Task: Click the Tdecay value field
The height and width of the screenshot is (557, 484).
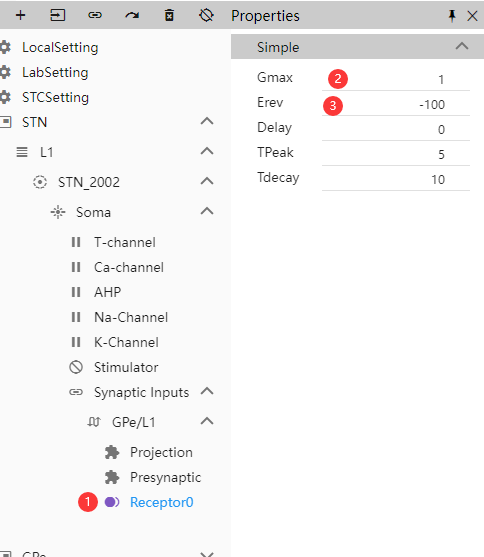Action: pos(396,179)
